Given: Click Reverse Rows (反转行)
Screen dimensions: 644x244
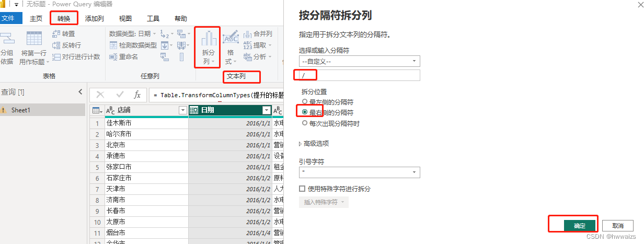Looking at the screenshot, I should (67, 45).
